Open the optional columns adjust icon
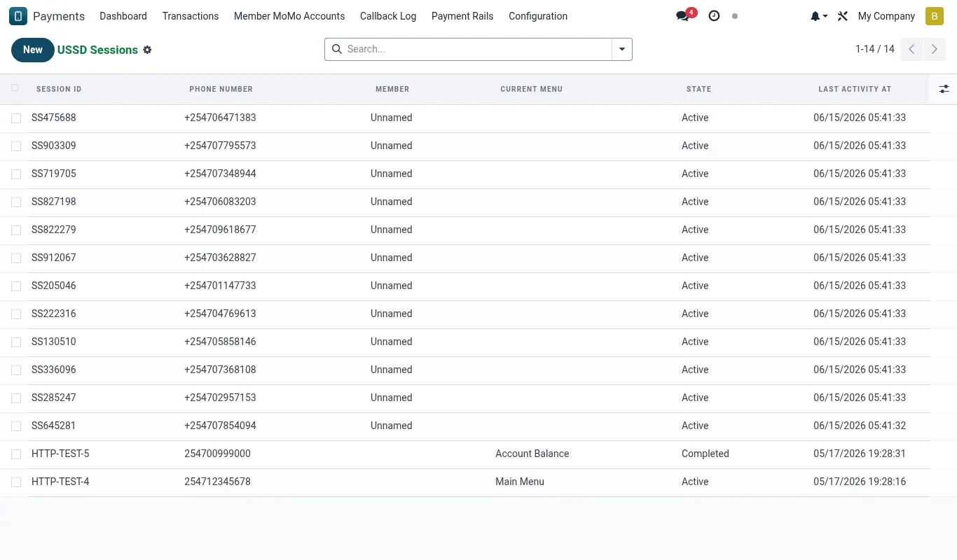This screenshot has height=560, width=957. [x=944, y=89]
